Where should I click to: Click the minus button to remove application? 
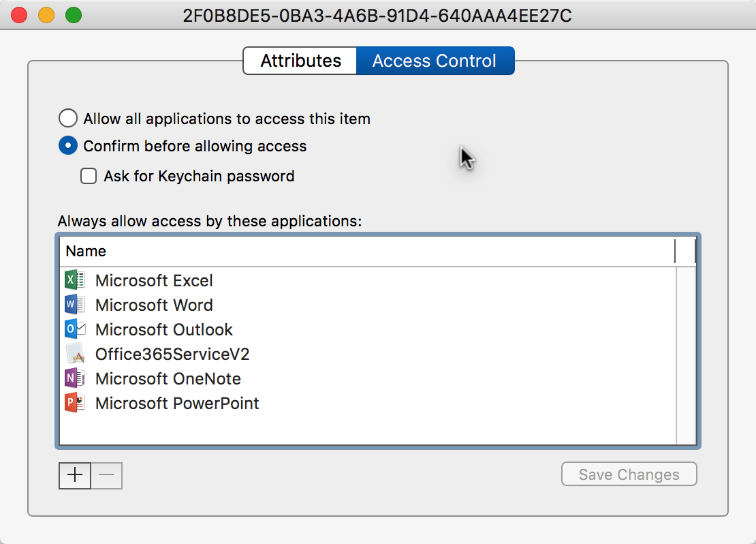(x=106, y=475)
